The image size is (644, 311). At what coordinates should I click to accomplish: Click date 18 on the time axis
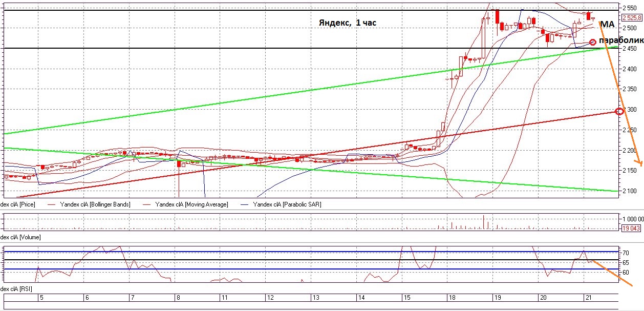coord(452,298)
